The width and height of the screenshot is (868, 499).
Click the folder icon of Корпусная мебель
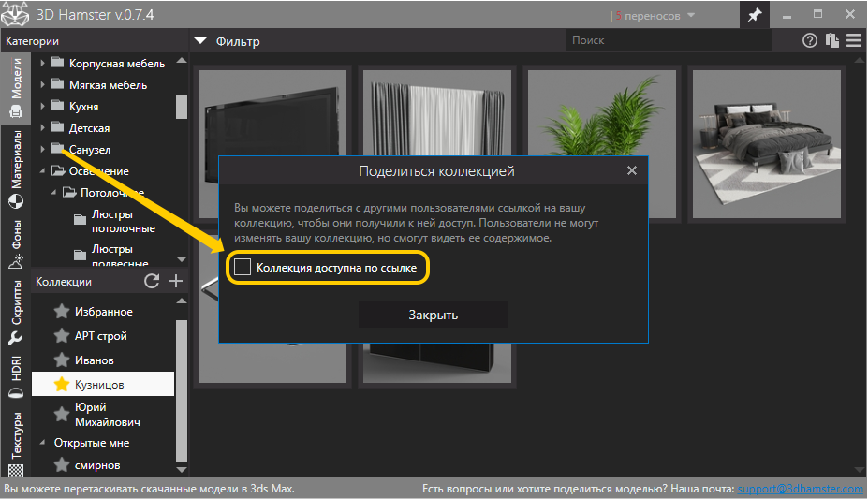[57, 62]
